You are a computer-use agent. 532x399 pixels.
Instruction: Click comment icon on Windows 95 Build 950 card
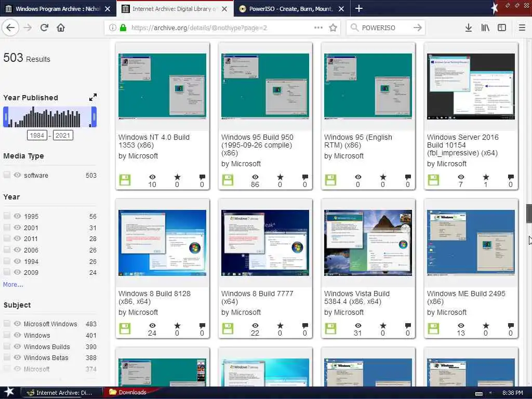(x=305, y=177)
